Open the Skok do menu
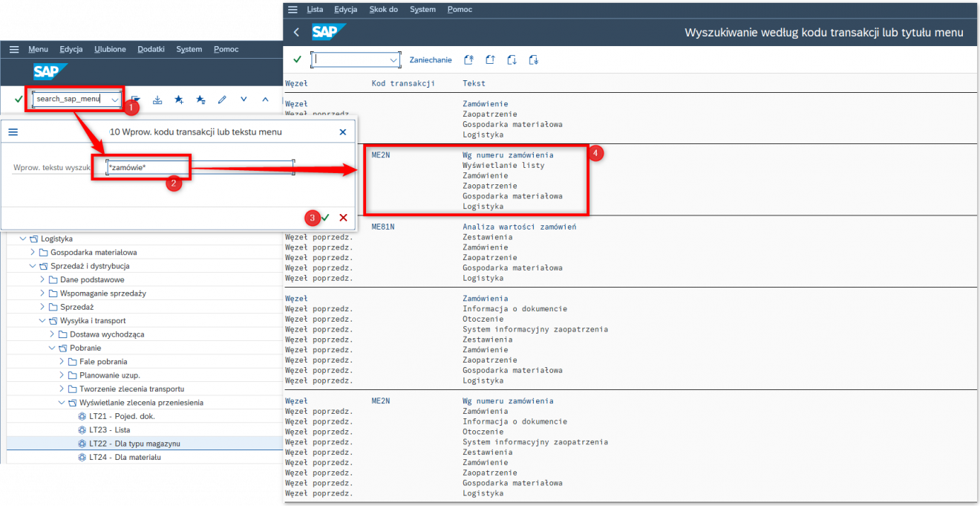This screenshot has height=506, width=980. click(x=384, y=9)
